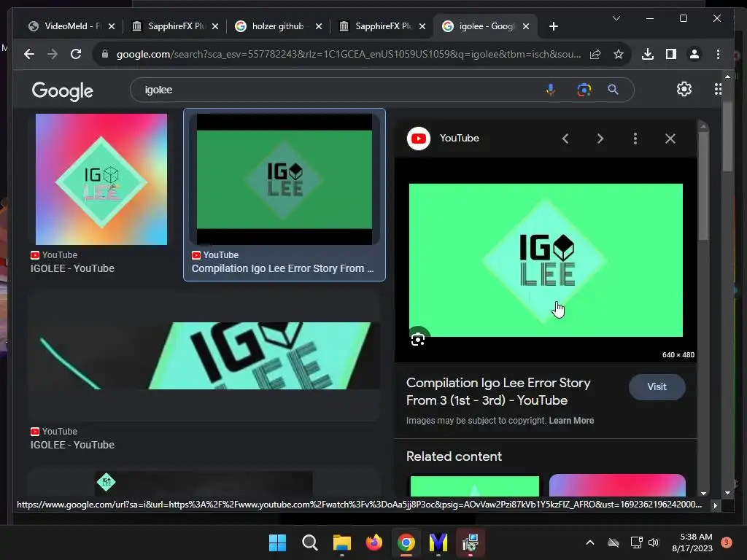Show hidden system tray icons
The height and width of the screenshot is (560, 747).
pyautogui.click(x=589, y=542)
